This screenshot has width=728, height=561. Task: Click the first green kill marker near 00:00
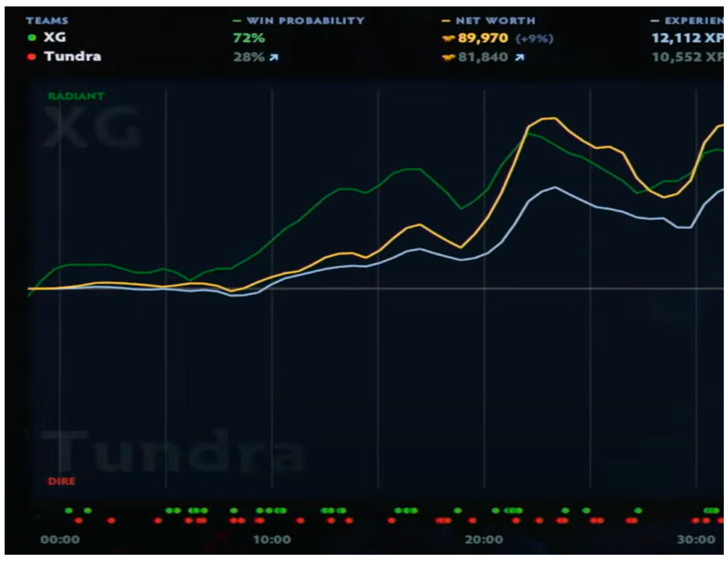point(69,510)
